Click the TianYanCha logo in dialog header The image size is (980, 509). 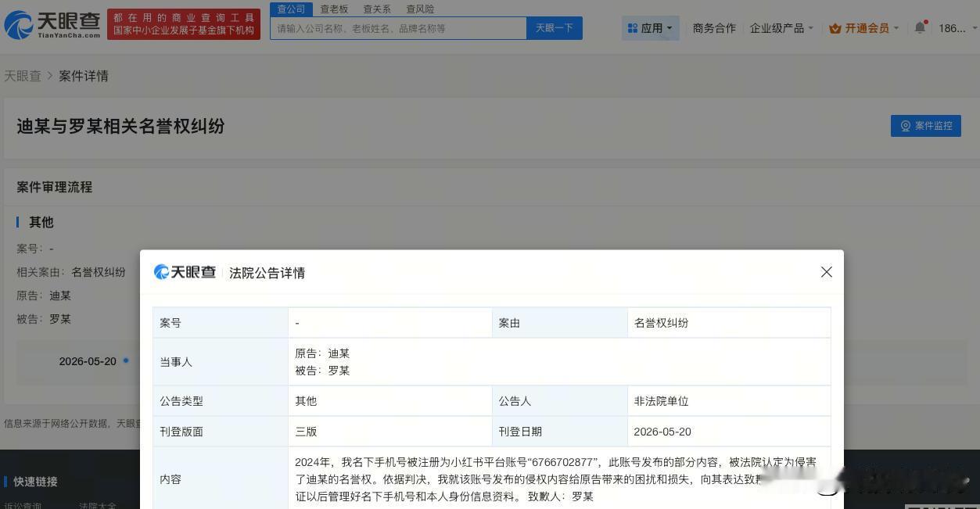tap(185, 272)
